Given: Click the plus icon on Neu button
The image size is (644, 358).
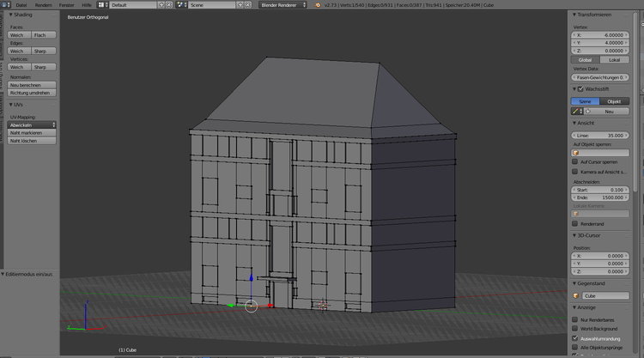Looking at the screenshot, I should coord(587,112).
